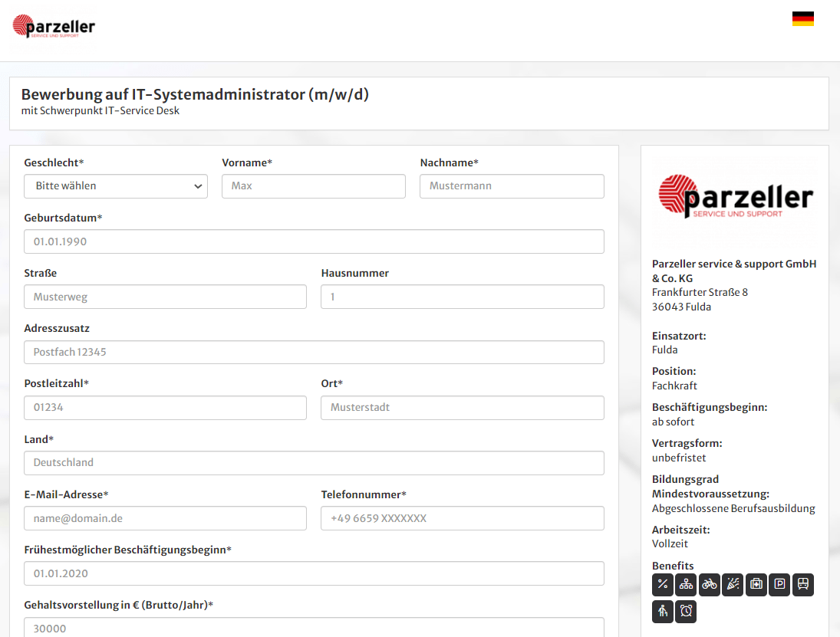The width and height of the screenshot is (840, 637).
Task: Click the retirement provision person icon
Action: (662, 612)
